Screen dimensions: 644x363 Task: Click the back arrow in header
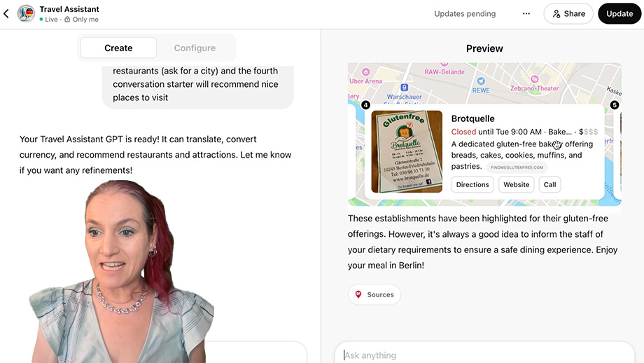pos(7,14)
